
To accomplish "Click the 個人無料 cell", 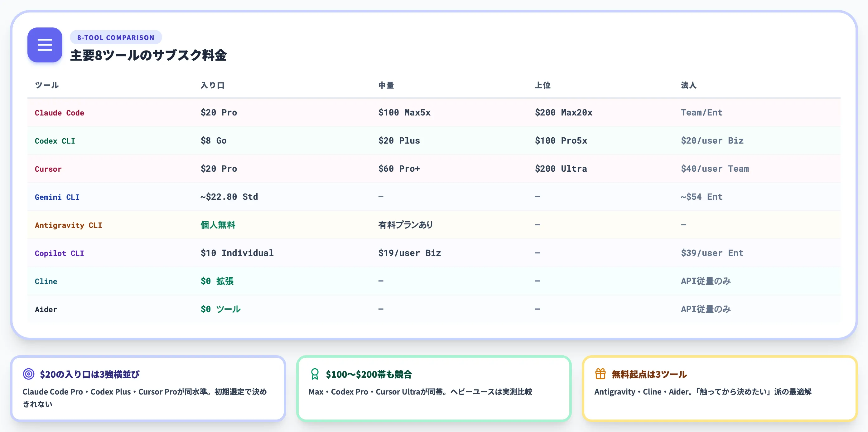I will pos(218,225).
